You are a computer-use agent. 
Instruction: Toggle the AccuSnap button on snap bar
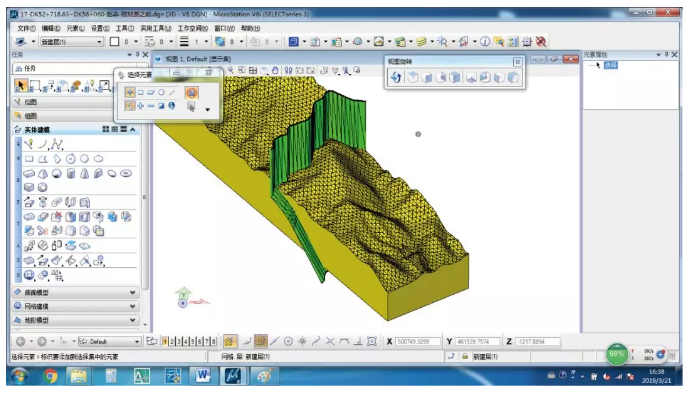(x=229, y=341)
